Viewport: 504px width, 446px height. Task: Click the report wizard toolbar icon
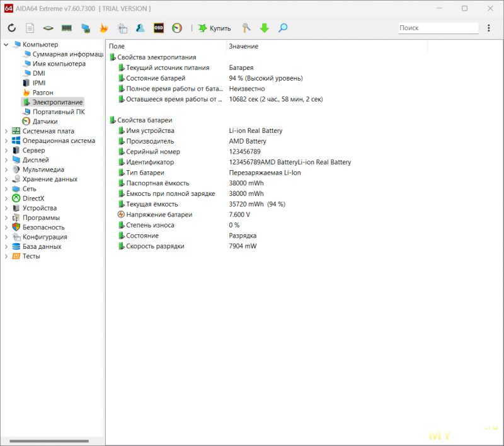[122, 28]
